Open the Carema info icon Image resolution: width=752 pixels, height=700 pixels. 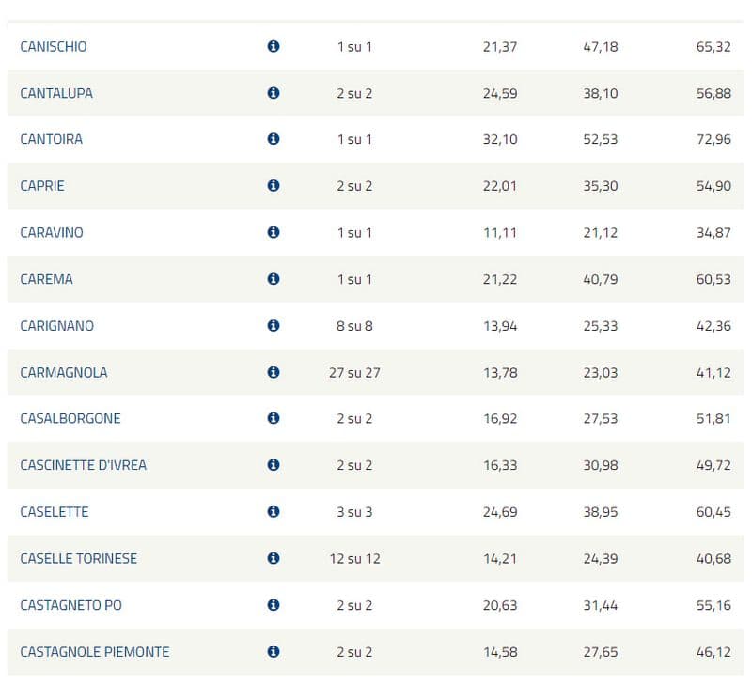tap(274, 279)
